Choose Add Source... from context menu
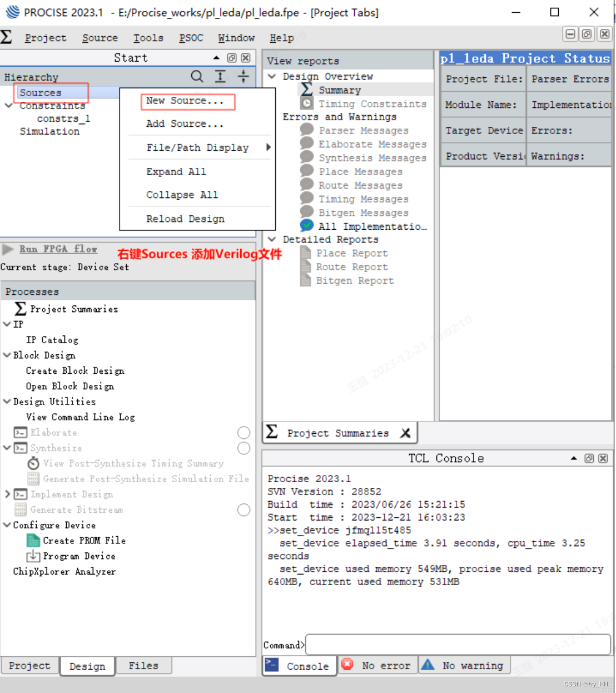Screen dimensions: 616x693 [x=185, y=123]
